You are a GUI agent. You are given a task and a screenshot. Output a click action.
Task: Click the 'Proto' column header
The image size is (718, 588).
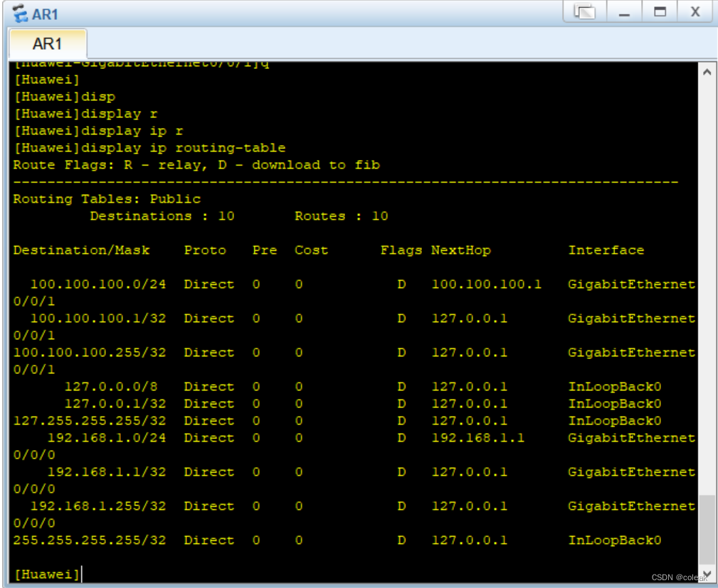(x=205, y=250)
